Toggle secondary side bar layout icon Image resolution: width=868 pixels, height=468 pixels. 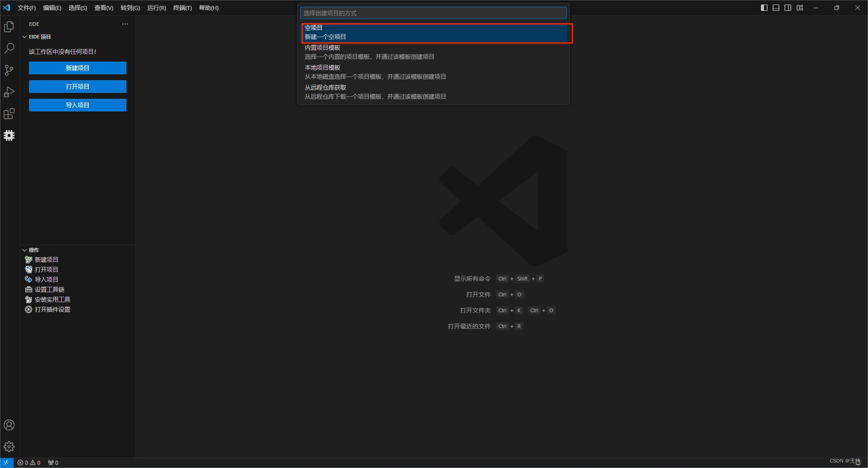pyautogui.click(x=788, y=8)
